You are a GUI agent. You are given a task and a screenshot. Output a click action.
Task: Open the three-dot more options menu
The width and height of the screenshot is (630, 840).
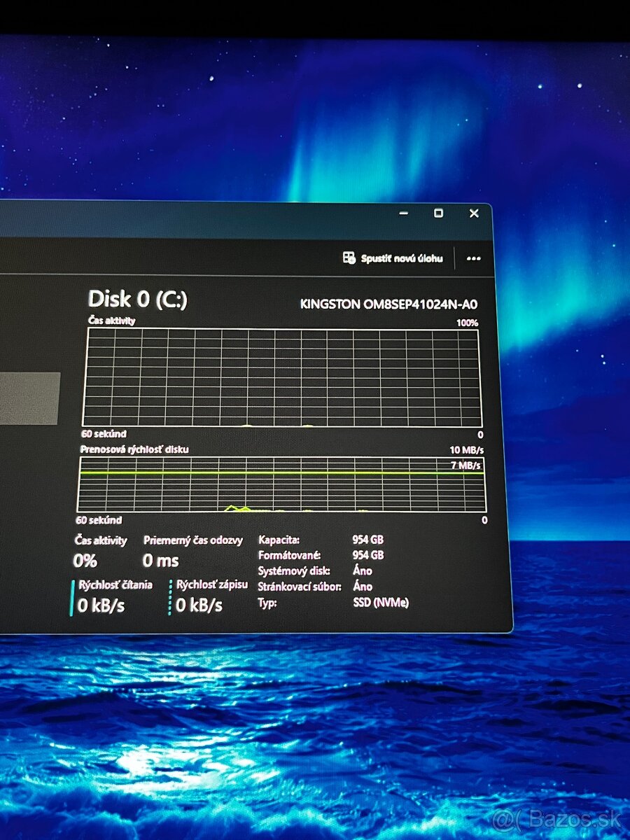pos(474,258)
